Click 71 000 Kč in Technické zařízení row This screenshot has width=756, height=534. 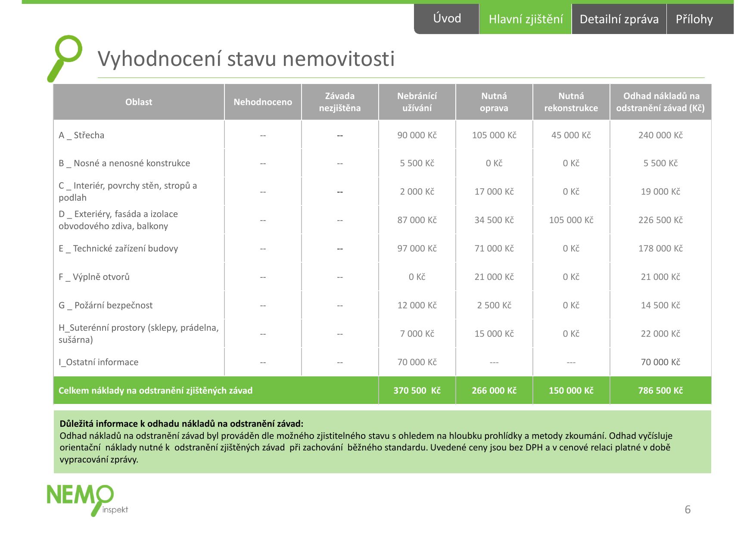(494, 248)
